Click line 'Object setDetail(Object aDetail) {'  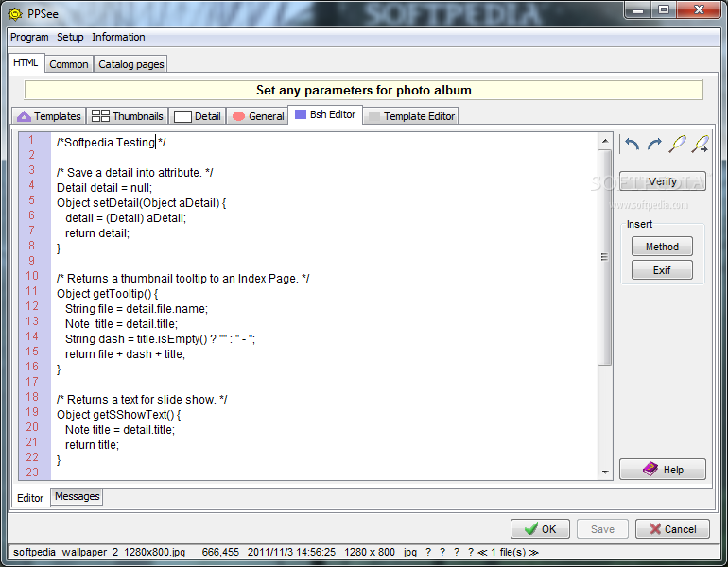[141, 203]
